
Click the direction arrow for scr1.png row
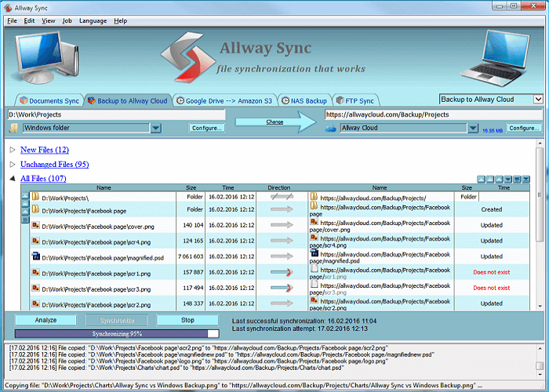pyautogui.click(x=280, y=272)
